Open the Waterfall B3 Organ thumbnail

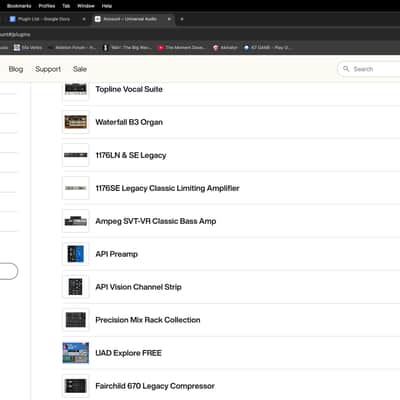pyautogui.click(x=76, y=122)
